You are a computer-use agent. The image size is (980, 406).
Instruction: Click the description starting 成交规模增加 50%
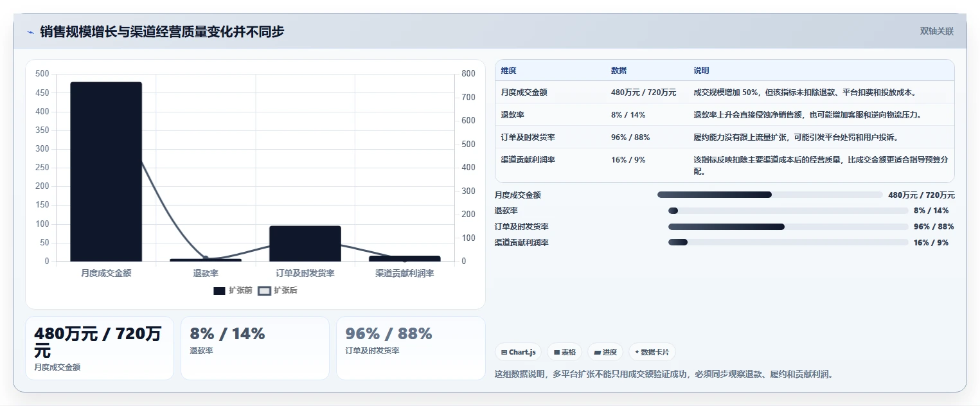(x=805, y=93)
